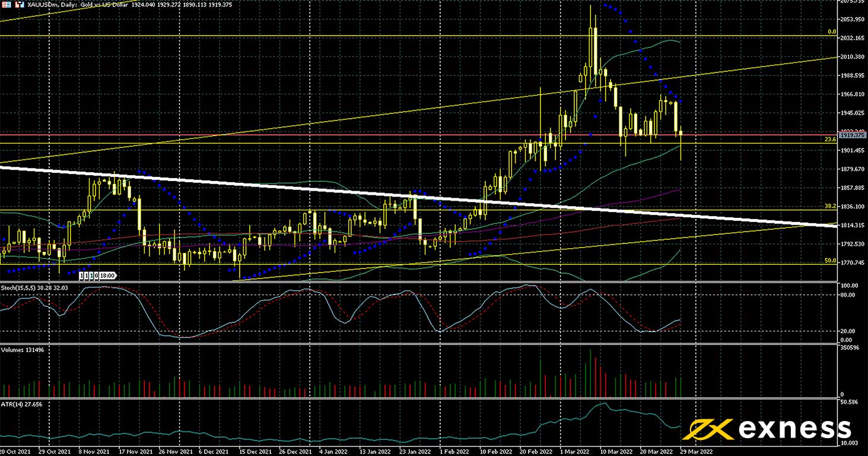Click the Volumes 131496 indicator label
The width and height of the screenshot is (868, 456).
(x=23, y=350)
